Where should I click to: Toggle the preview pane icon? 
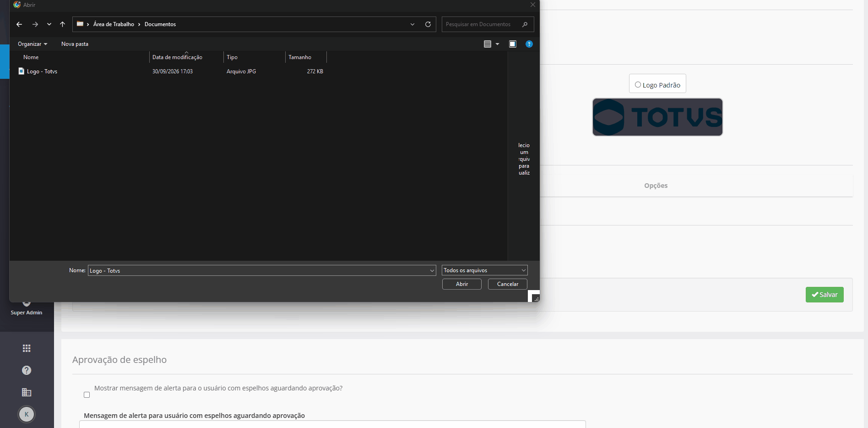513,44
